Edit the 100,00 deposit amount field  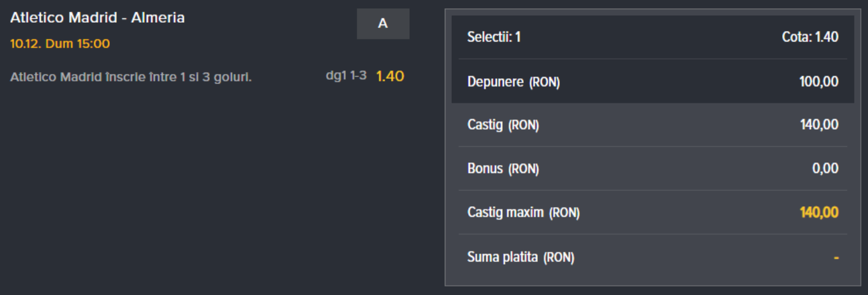tap(819, 82)
